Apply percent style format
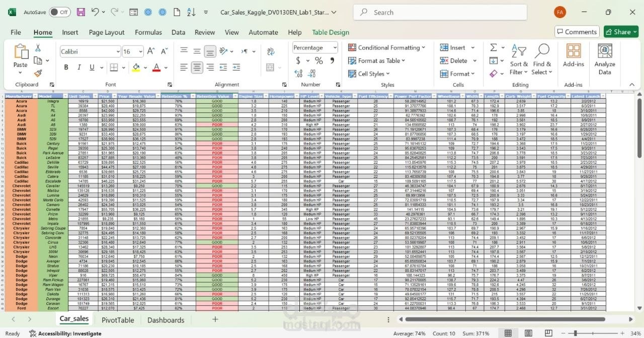 point(318,60)
